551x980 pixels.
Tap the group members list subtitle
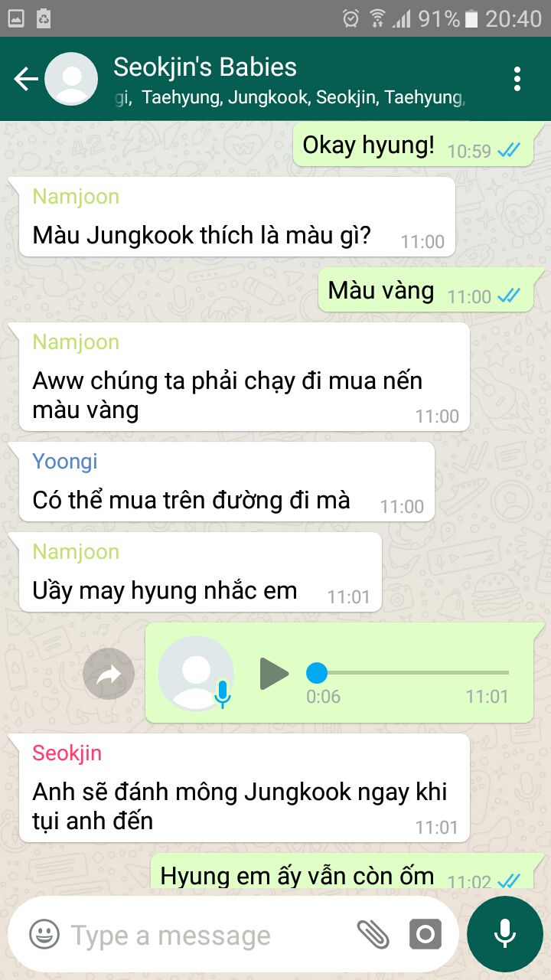(290, 98)
